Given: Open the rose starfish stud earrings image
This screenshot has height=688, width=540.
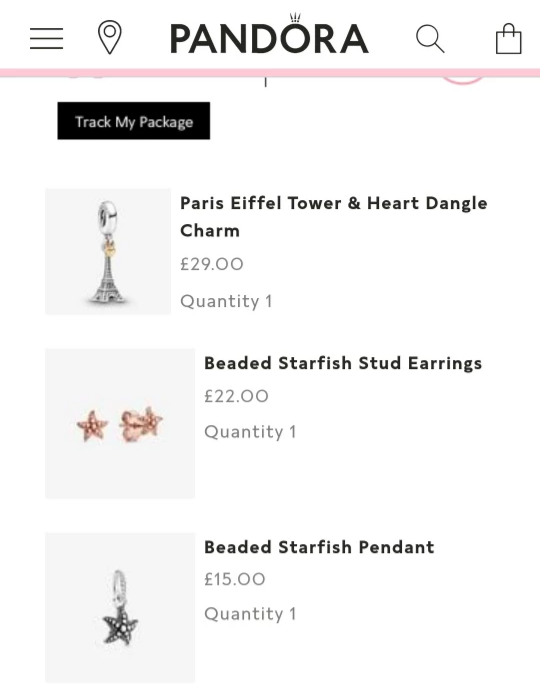Looking at the screenshot, I should click(x=120, y=423).
